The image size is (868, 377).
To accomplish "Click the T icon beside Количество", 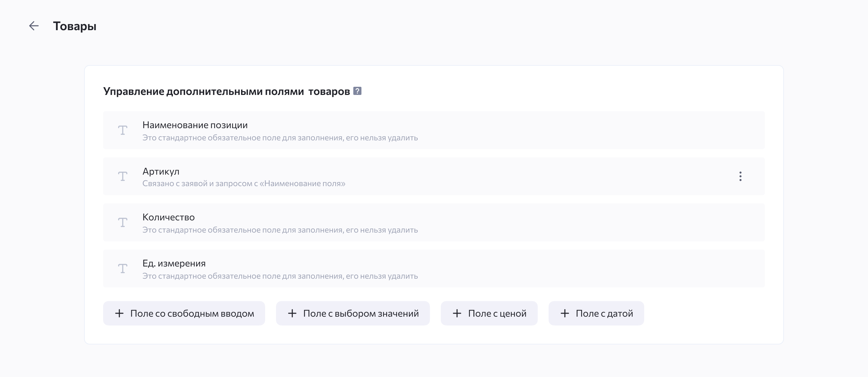I will coord(123,222).
